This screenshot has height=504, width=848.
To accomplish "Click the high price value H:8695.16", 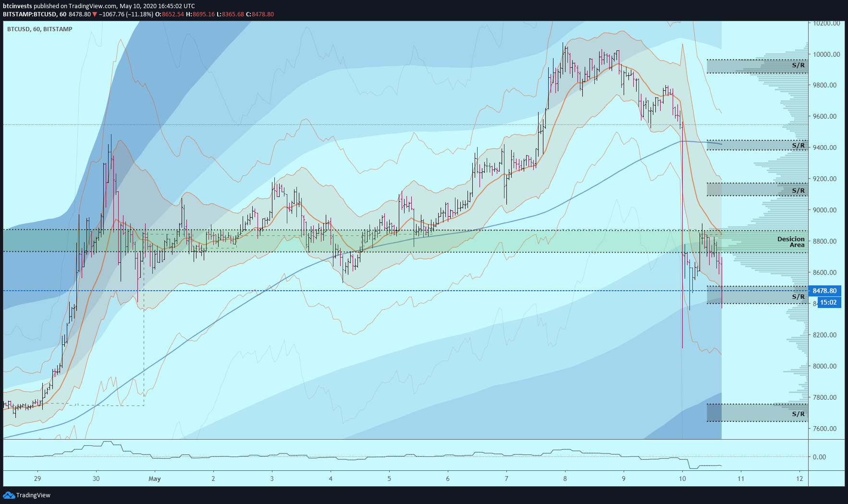I will (x=200, y=14).
